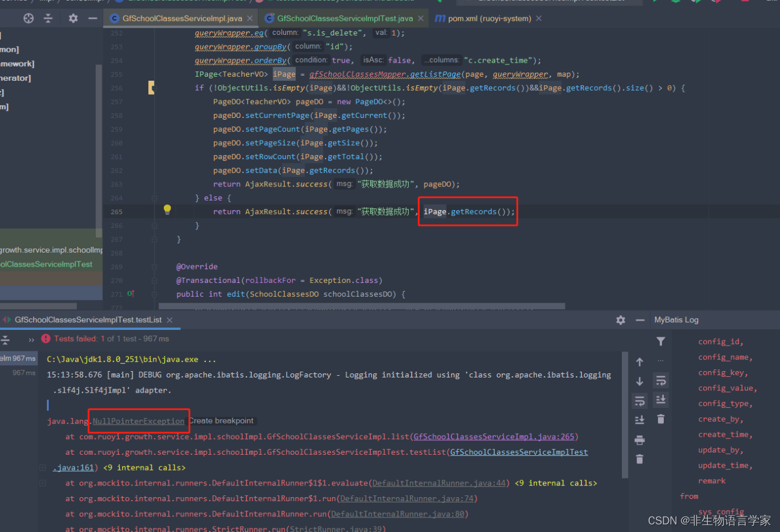The height and width of the screenshot is (532, 780).
Task: Fold the else block at line 264
Action: [155, 198]
